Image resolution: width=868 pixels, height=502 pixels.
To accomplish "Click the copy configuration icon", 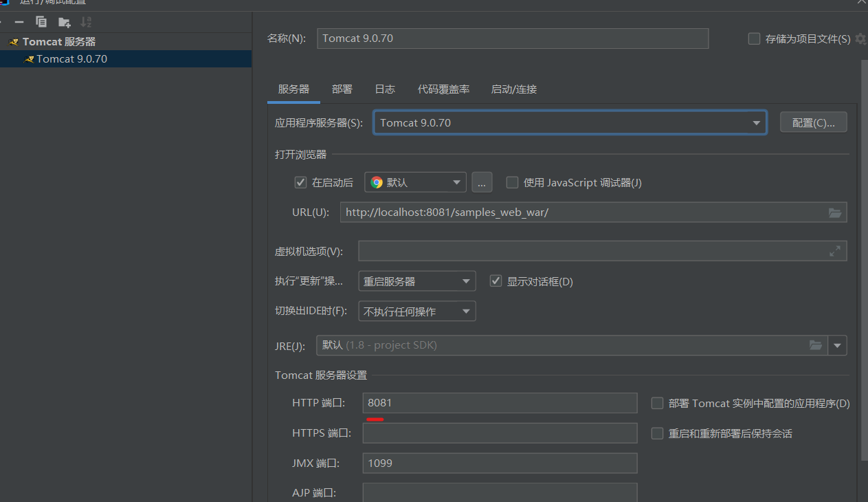I will point(41,22).
